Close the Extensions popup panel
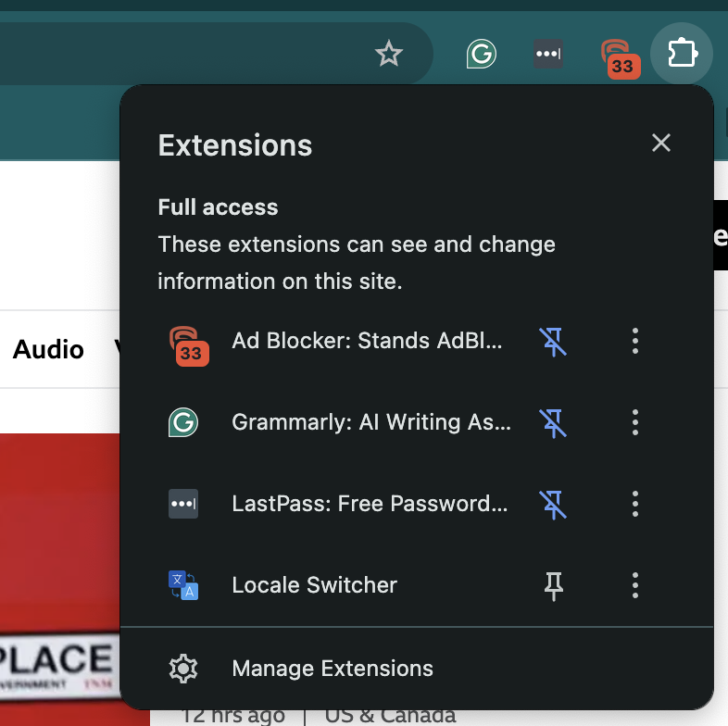 (x=660, y=143)
